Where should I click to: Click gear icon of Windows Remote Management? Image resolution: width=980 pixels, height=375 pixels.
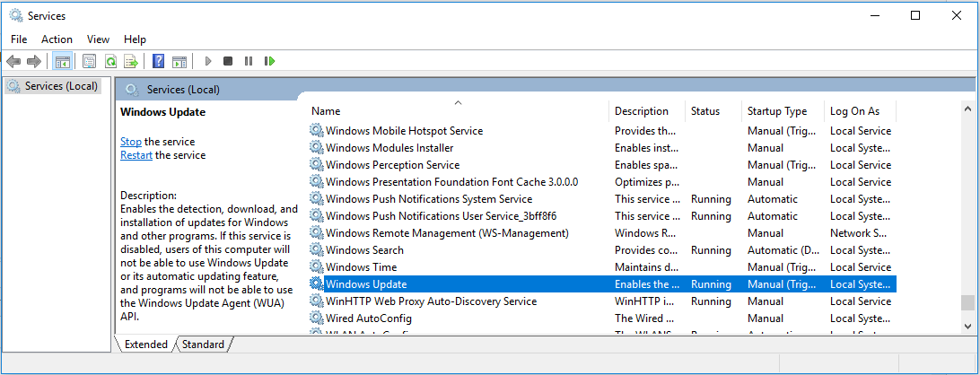(x=318, y=233)
